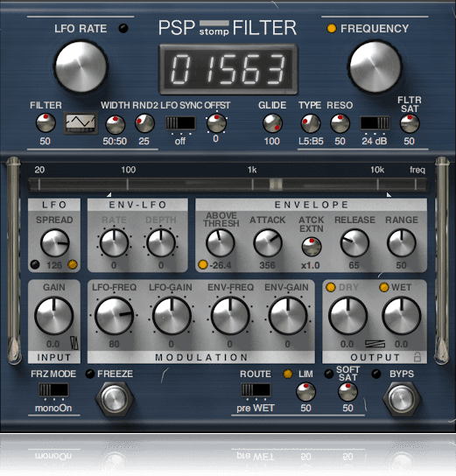Switch the FRZ MODE slide selector
Image resolution: width=456 pixels, height=476 pixels.
pyautogui.click(x=53, y=390)
